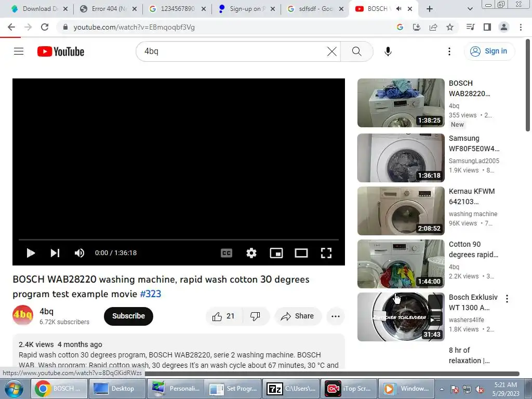
Task: Click the magnifier search button
Action: point(356,51)
